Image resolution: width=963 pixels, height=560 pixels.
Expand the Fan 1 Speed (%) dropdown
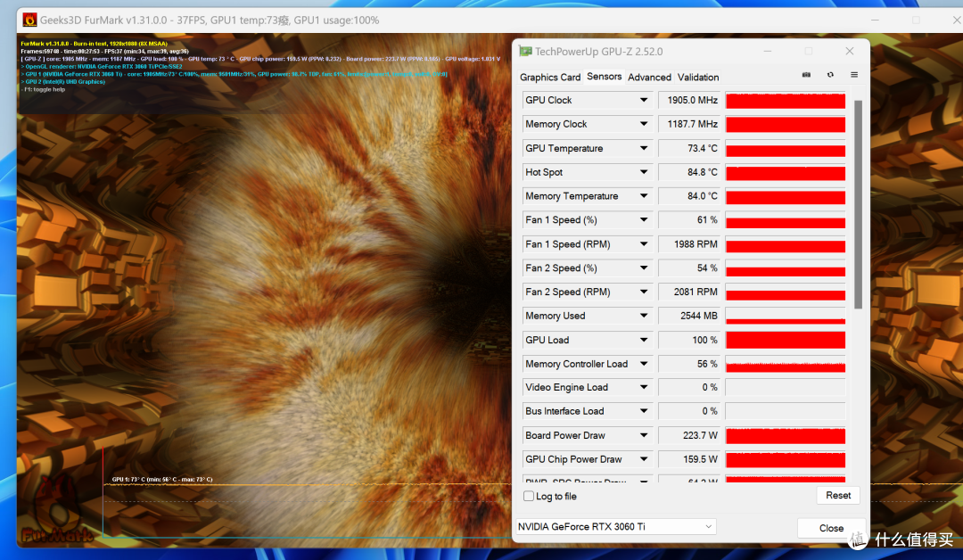click(644, 220)
